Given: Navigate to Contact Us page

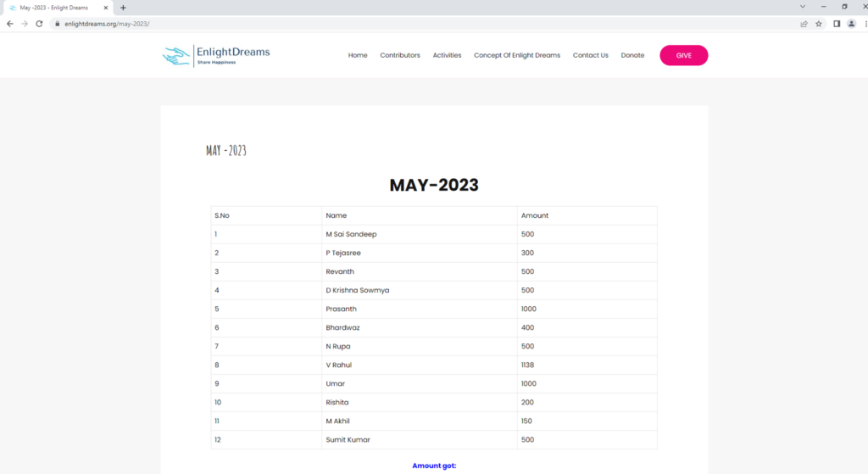Looking at the screenshot, I should (590, 55).
